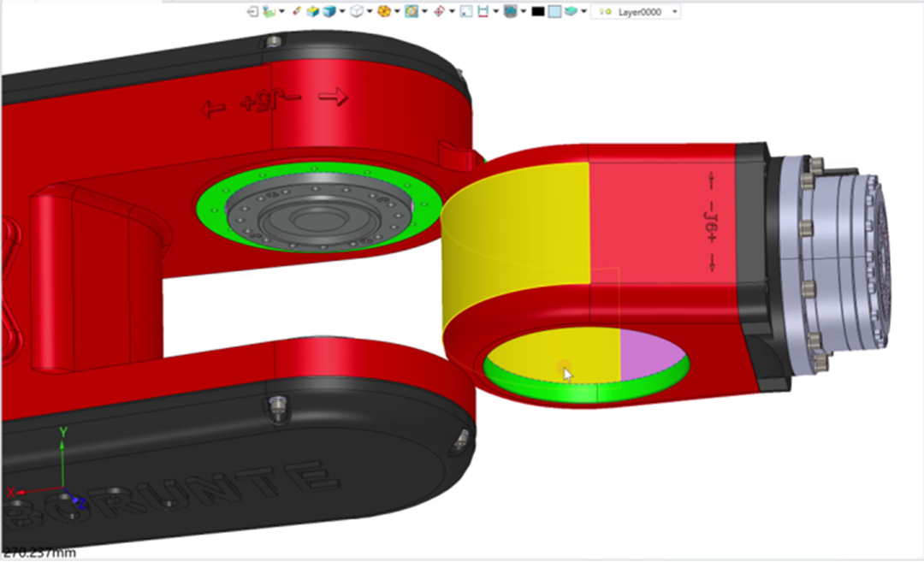
Task: Click the teal layer stack icon
Action: pyautogui.click(x=571, y=12)
